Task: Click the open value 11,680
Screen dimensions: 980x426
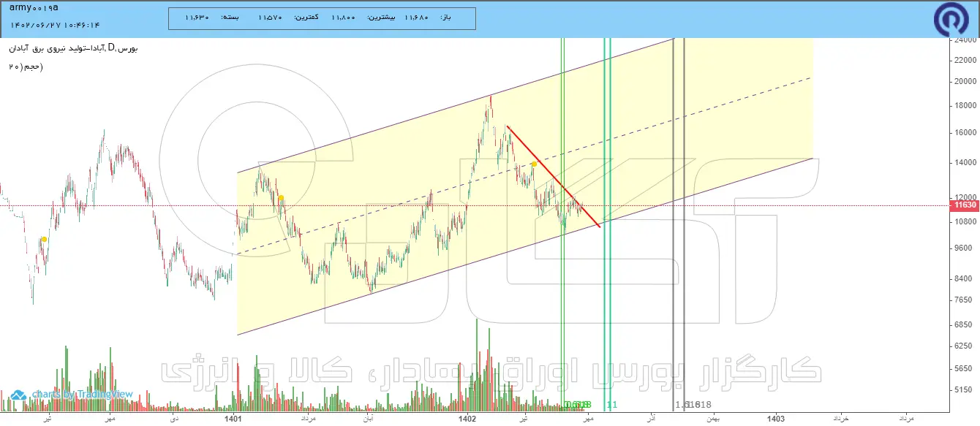Action: (417, 17)
